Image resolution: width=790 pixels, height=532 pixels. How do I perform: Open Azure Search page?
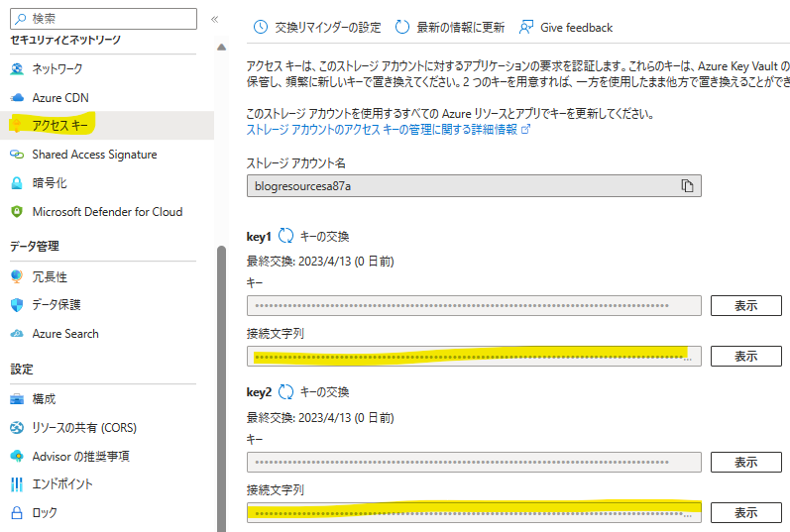pos(65,334)
